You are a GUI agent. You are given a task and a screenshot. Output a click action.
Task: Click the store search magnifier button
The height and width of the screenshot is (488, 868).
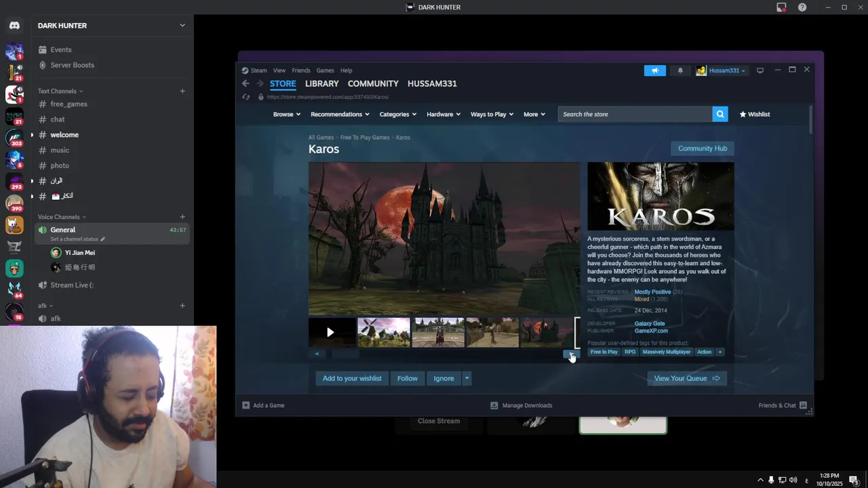(720, 114)
